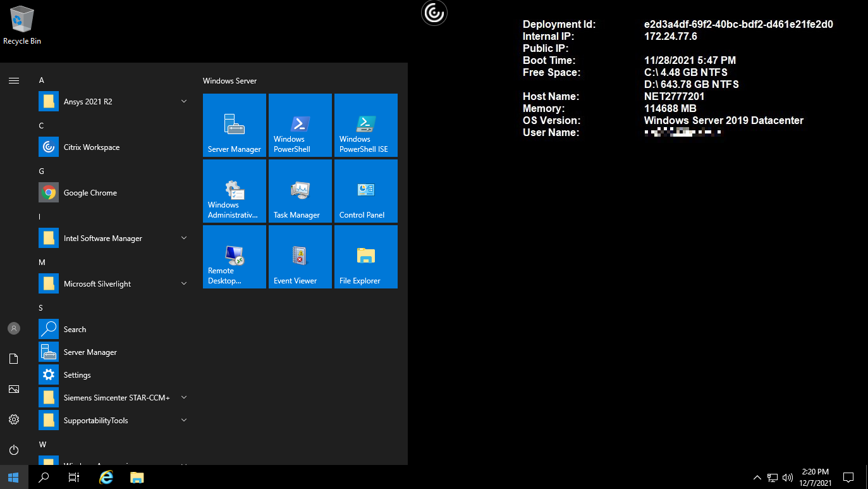Launch the Windows PowerShell tile
Viewport: 868px width, 489px height.
(x=300, y=125)
